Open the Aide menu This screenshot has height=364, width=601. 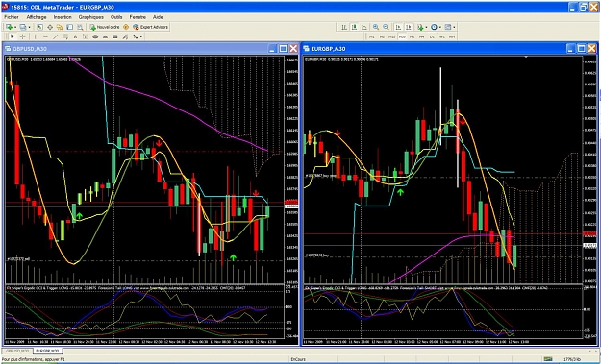(158, 17)
